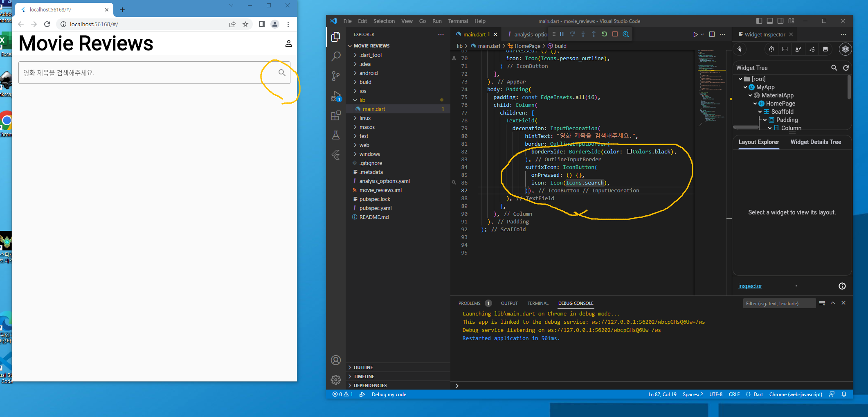Image resolution: width=868 pixels, height=417 pixels.
Task: Click the debug console filter field
Action: click(x=779, y=303)
